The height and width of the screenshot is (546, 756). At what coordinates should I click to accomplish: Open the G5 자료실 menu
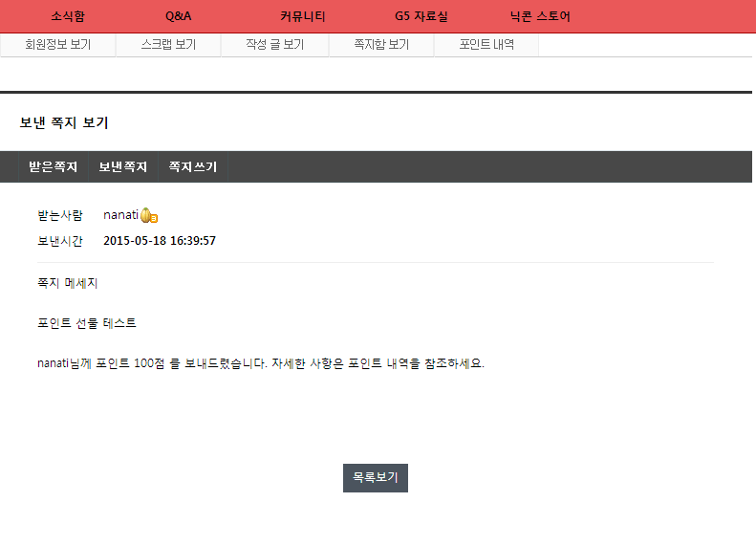pos(421,16)
